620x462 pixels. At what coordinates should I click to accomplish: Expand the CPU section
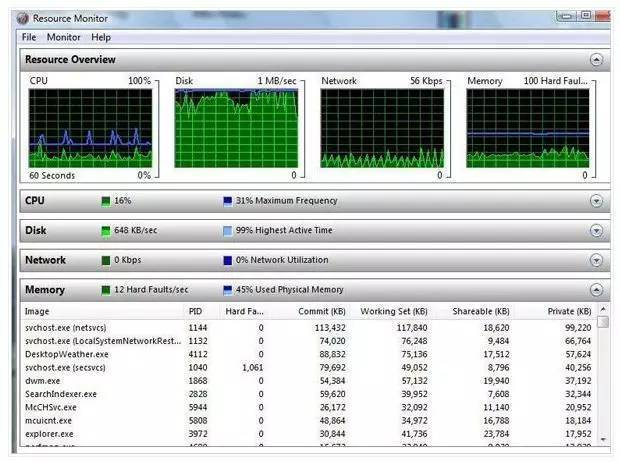(x=596, y=201)
